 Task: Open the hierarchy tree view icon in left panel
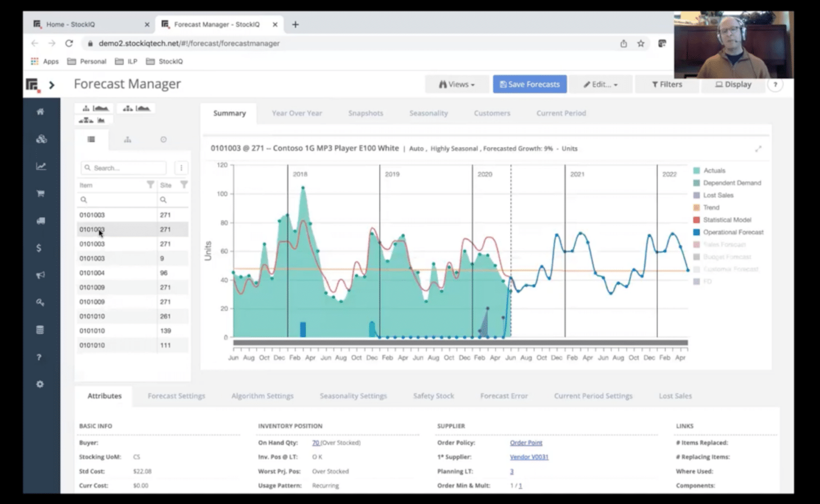tap(128, 139)
